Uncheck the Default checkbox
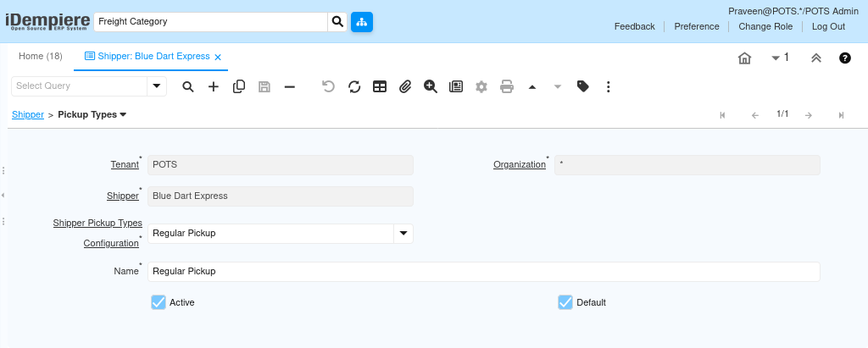This screenshot has width=868, height=348. pos(565,302)
